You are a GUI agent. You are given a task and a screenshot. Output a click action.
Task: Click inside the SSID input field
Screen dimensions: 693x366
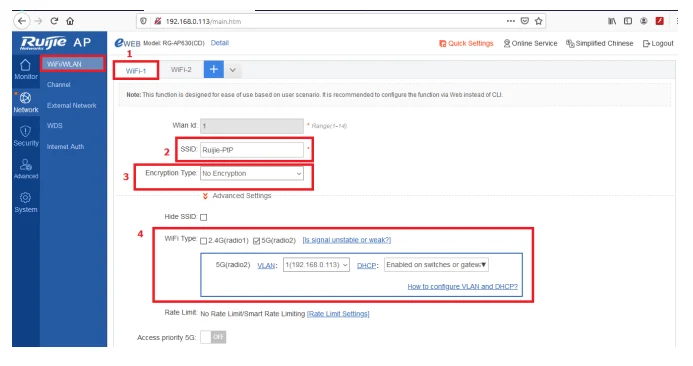(x=252, y=150)
